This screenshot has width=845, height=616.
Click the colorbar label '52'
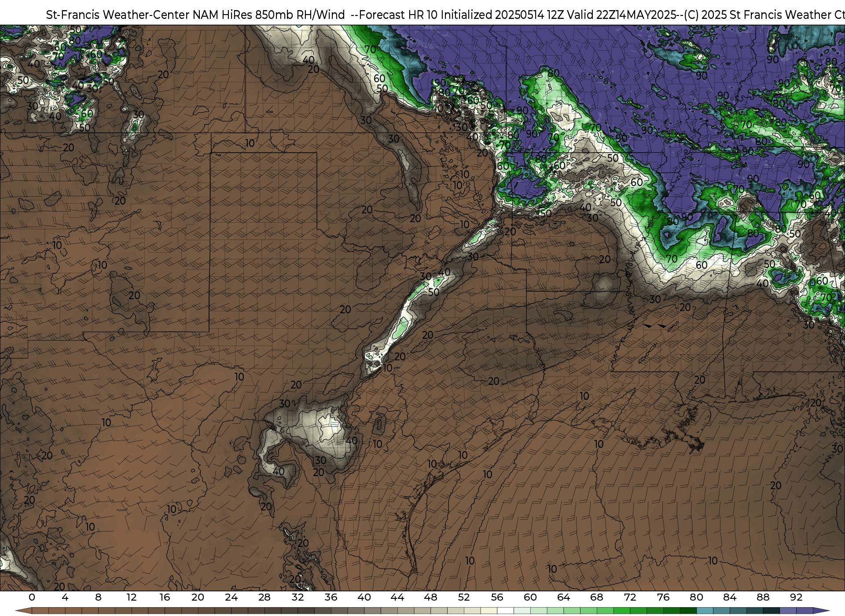463,597
